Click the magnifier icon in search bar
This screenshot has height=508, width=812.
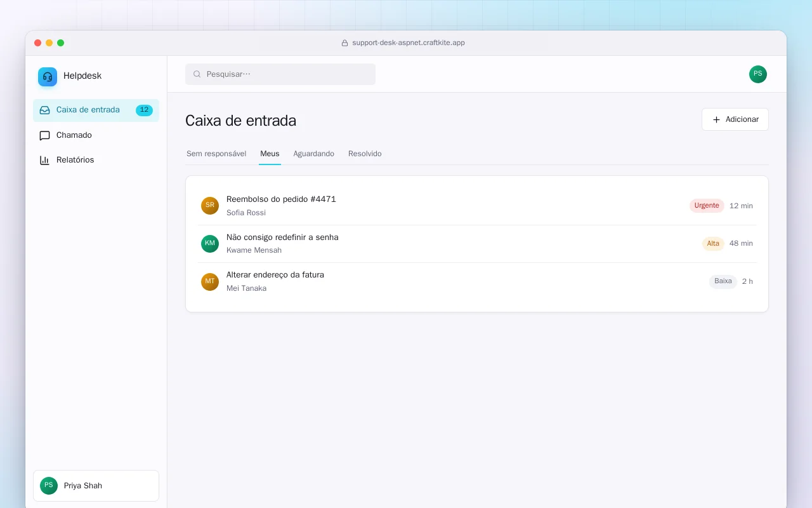[197, 74]
